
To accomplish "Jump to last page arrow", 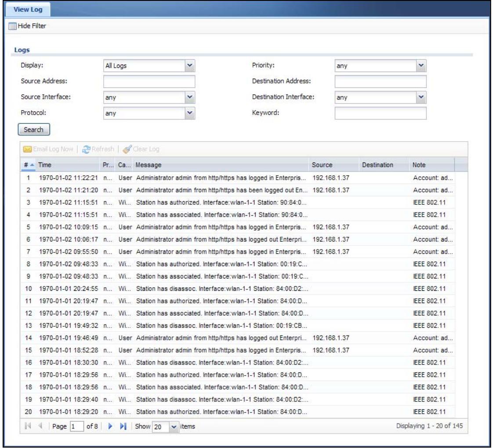I will 123,426.
